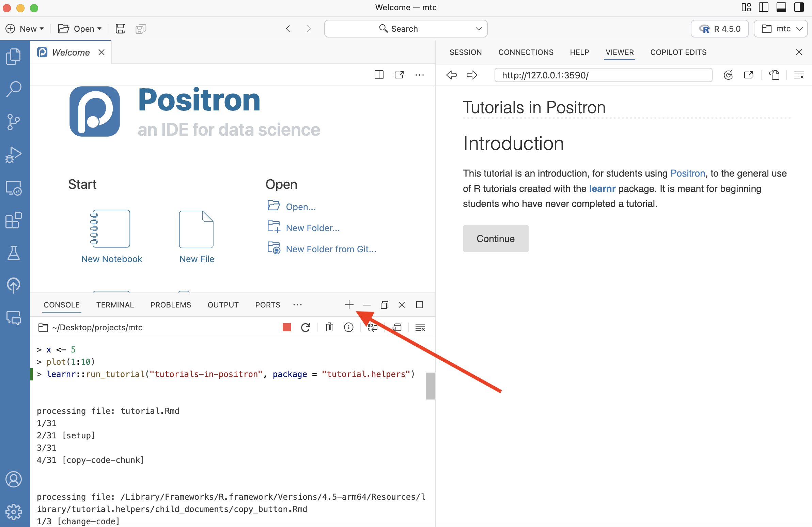This screenshot has height=527, width=812.
Task: Open the Manage settings gear
Action: pyautogui.click(x=14, y=512)
